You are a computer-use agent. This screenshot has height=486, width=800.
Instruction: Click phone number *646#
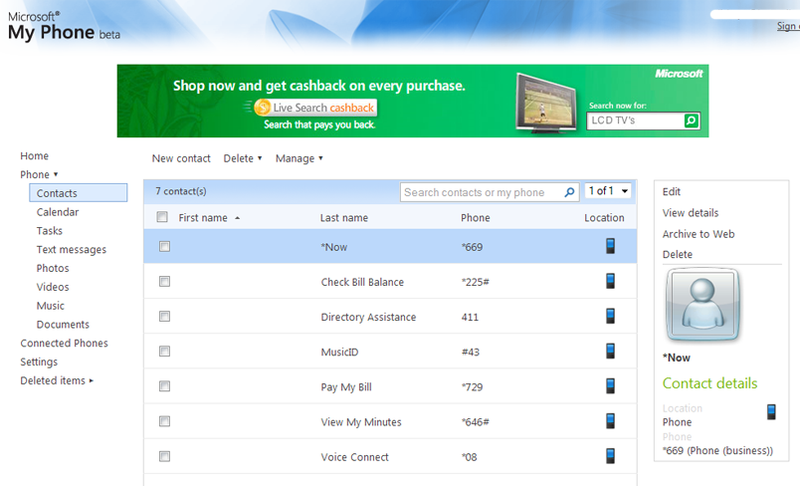475,422
